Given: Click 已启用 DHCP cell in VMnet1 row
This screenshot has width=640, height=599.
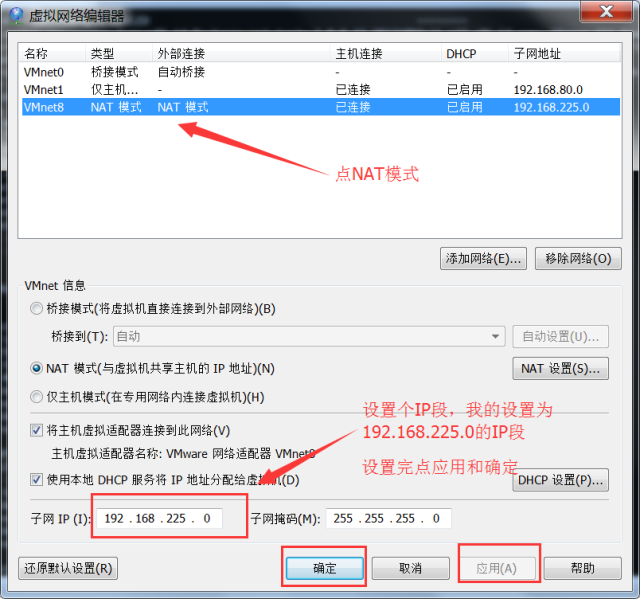Looking at the screenshot, I should 465,89.
